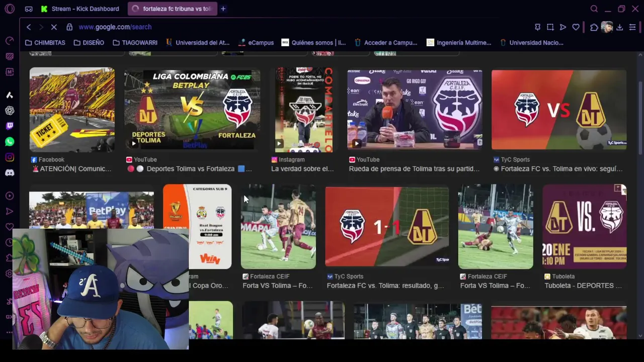Open the M panel icon in sidebar
The height and width of the screenshot is (362, 644).
(x=10, y=72)
